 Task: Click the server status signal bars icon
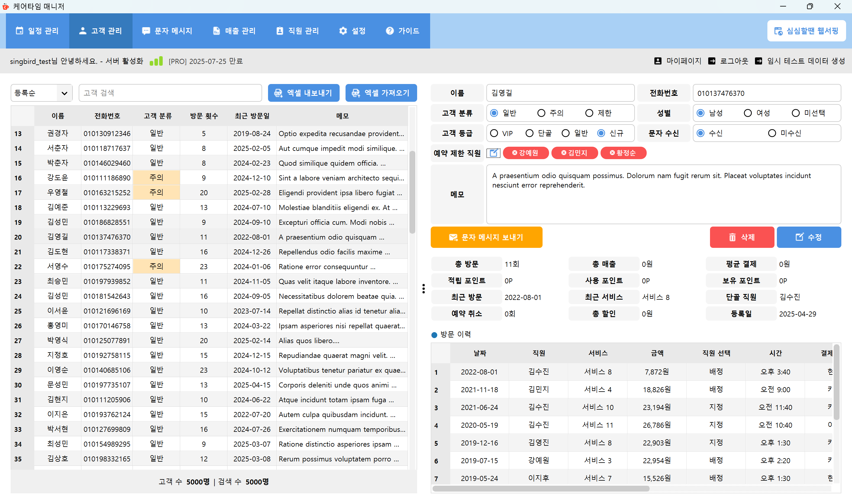(156, 61)
